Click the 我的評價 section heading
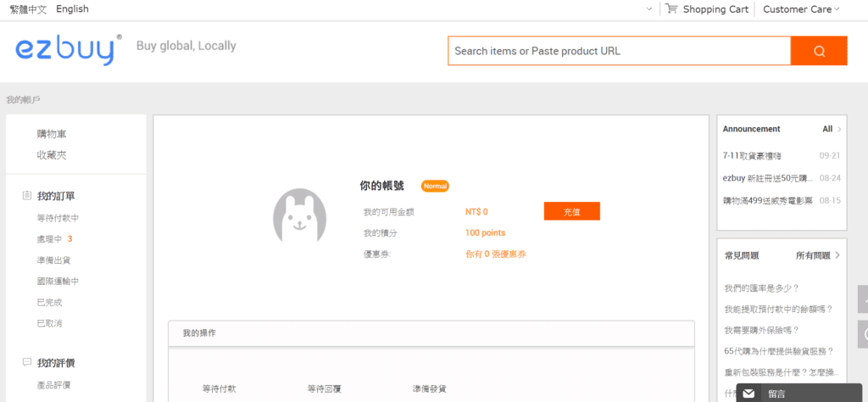868x402 pixels. click(56, 363)
